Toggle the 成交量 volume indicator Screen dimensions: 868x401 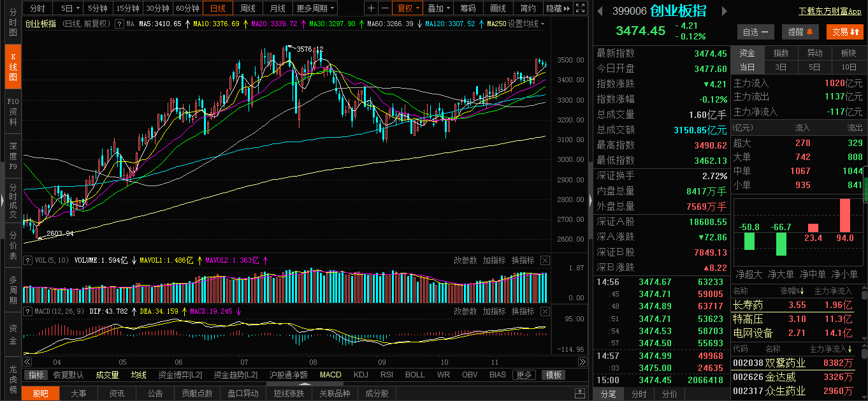click(x=107, y=375)
